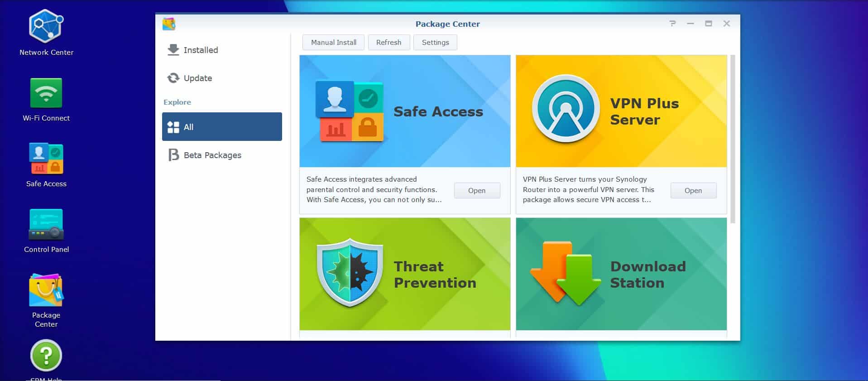Minimize the Package Center window
Screen dimensions: 868x381
coord(691,24)
